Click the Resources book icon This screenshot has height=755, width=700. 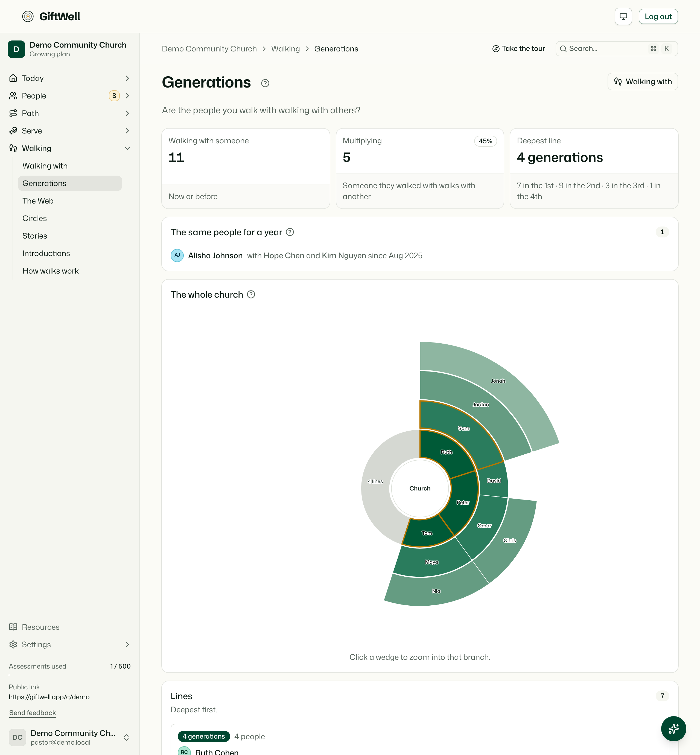tap(13, 627)
